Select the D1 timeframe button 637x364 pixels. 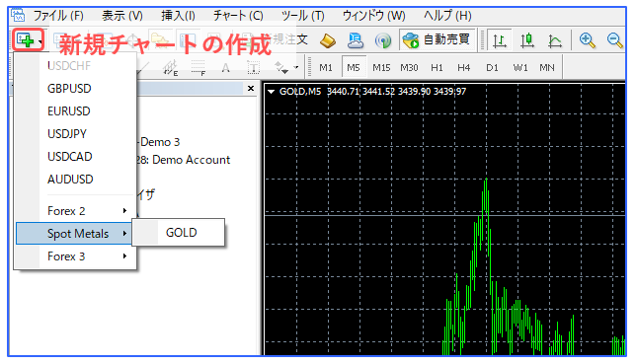[493, 68]
